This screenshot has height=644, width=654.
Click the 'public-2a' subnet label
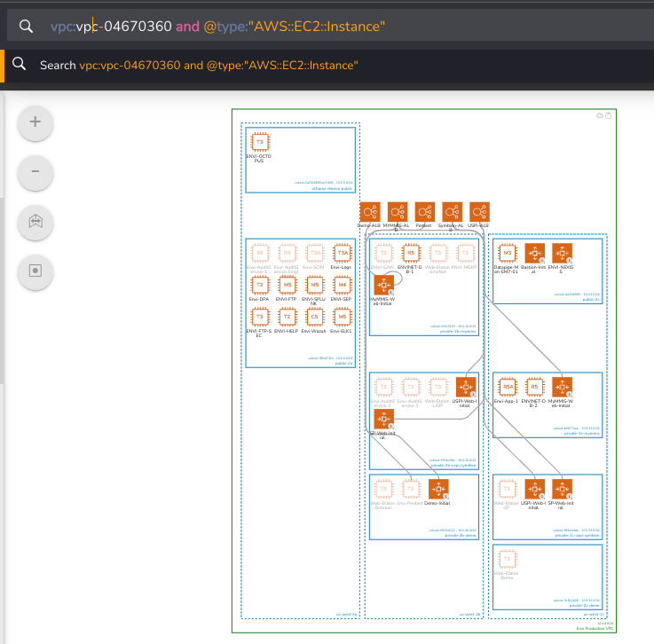coord(343,363)
